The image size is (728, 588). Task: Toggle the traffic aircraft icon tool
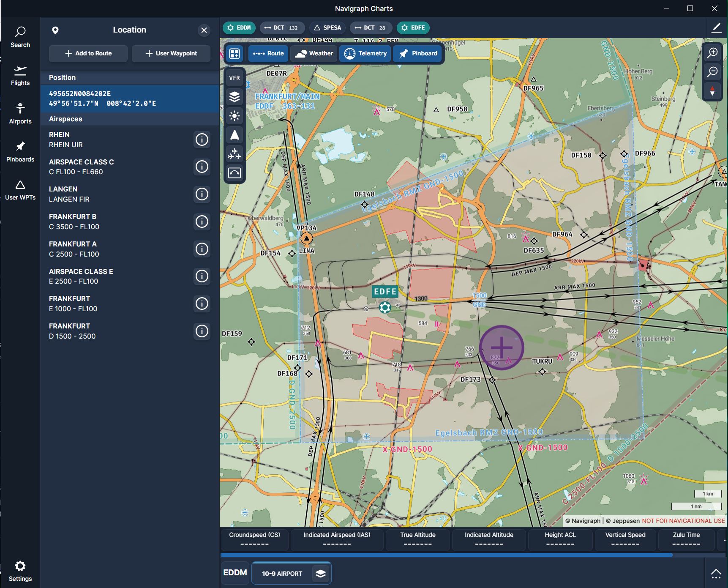[234, 154]
